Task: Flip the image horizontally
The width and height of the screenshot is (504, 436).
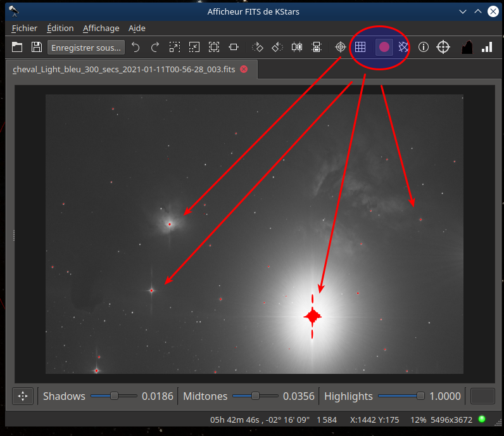Action: click(297, 48)
